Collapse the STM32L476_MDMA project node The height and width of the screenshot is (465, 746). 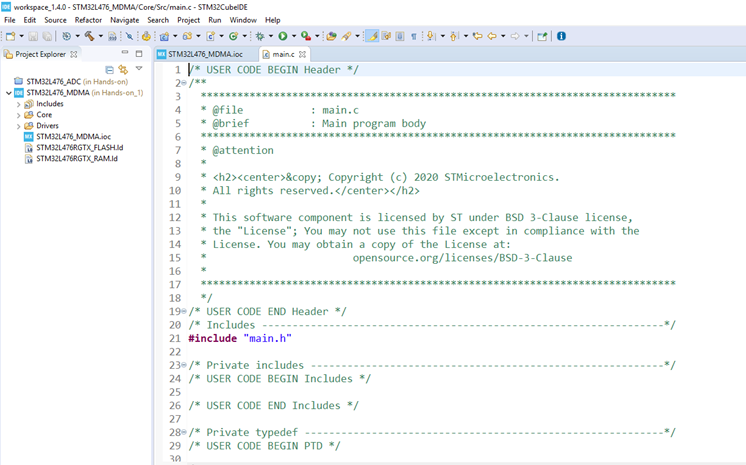click(9, 93)
